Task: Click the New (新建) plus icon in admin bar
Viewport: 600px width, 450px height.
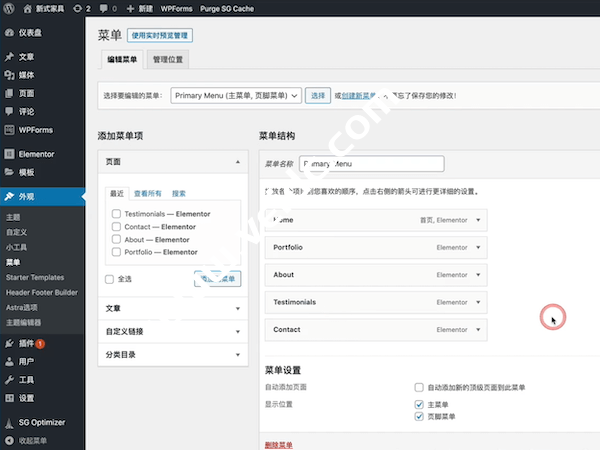Action: (130, 8)
